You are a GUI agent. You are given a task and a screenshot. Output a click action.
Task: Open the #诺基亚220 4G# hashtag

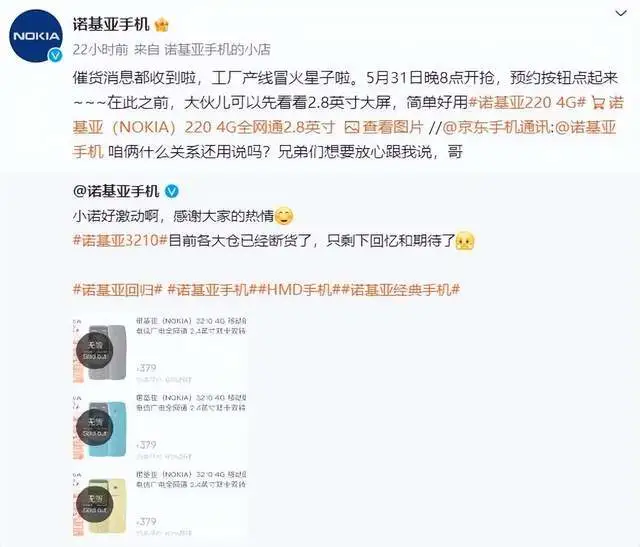527,102
